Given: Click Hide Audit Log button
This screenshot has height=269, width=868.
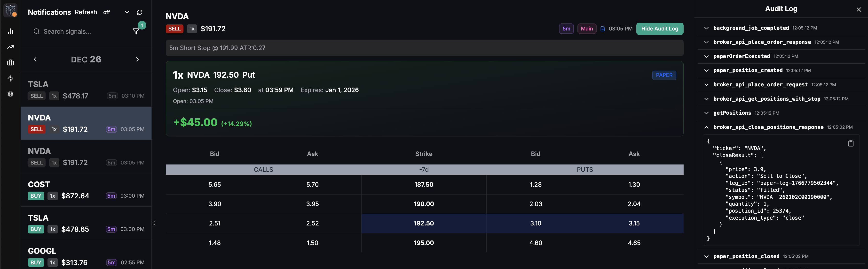Looking at the screenshot, I should pyautogui.click(x=659, y=29).
